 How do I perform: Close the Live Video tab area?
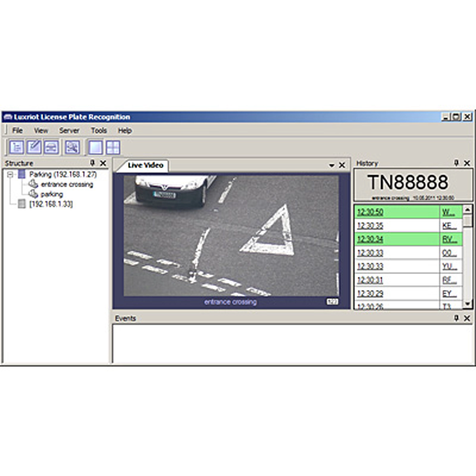tap(342, 165)
